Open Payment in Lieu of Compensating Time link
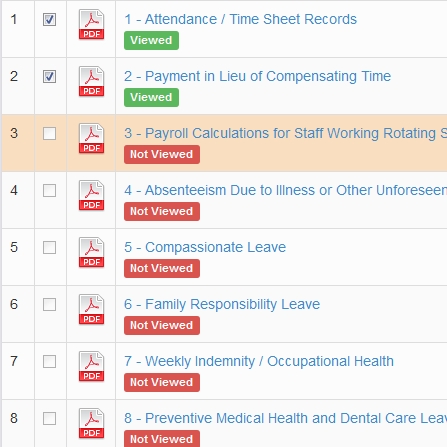Viewport: 447px width, 447px height. (257, 76)
